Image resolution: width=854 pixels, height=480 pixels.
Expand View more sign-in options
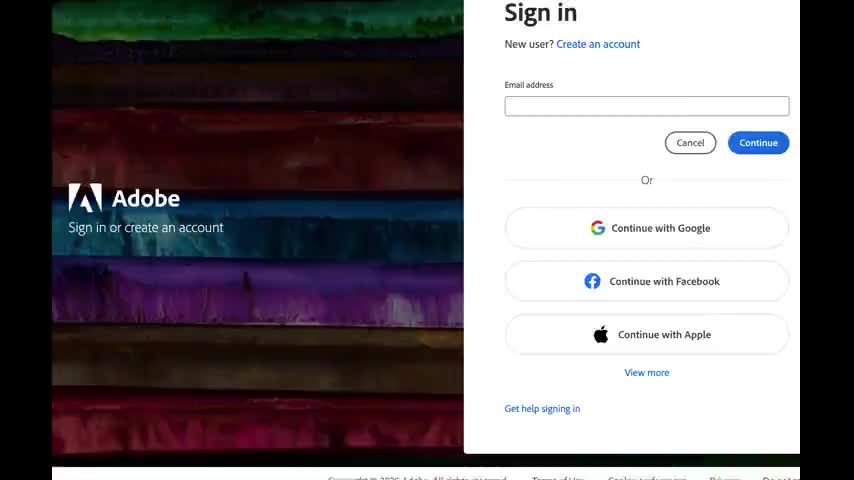point(646,373)
